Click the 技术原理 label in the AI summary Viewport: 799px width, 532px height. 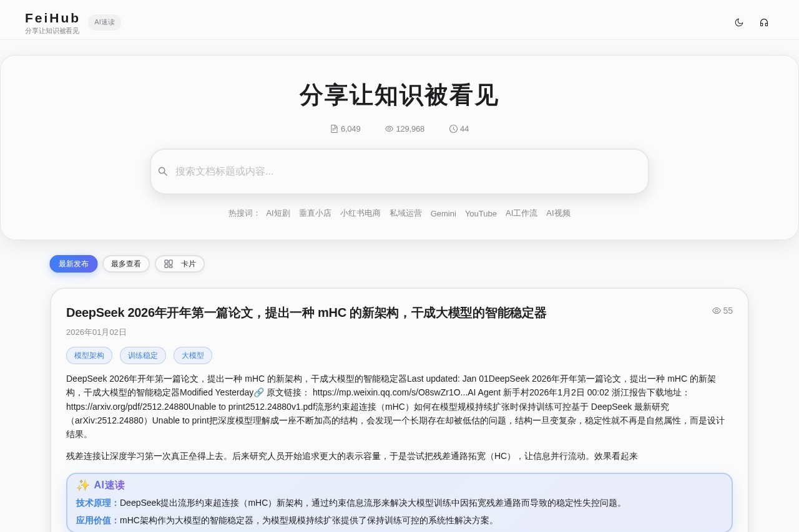[97, 503]
